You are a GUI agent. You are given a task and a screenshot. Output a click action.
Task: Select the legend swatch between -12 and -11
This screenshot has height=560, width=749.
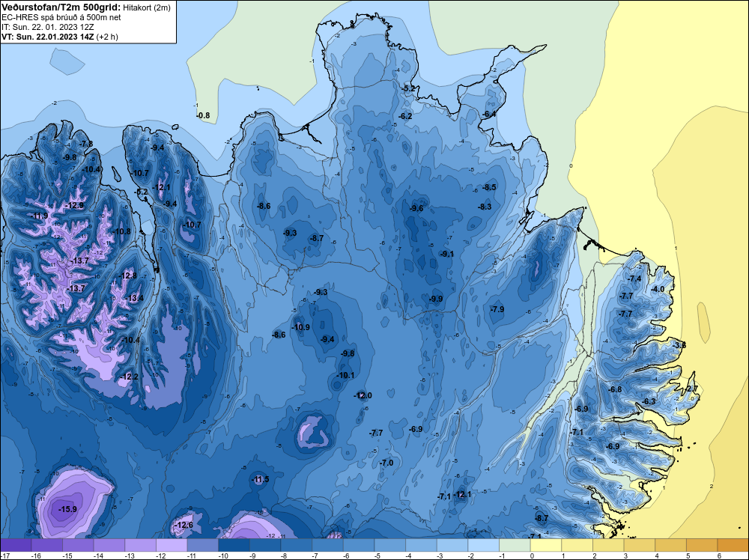(172, 545)
